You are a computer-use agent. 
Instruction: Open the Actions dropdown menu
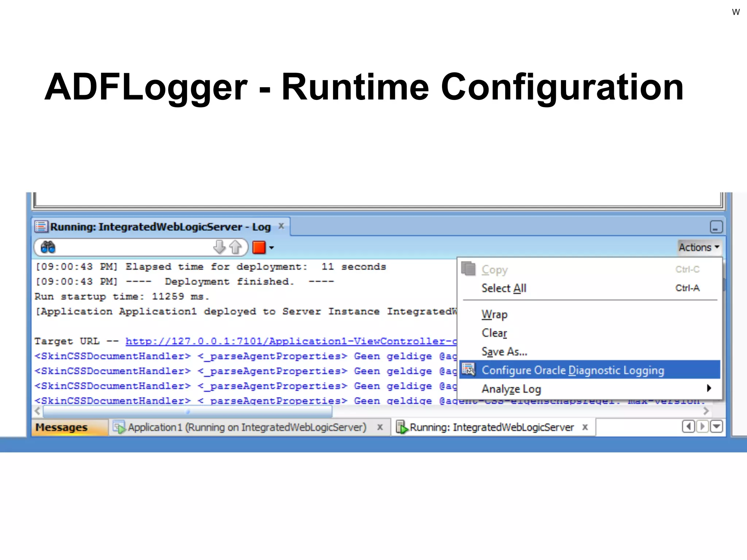pos(699,247)
